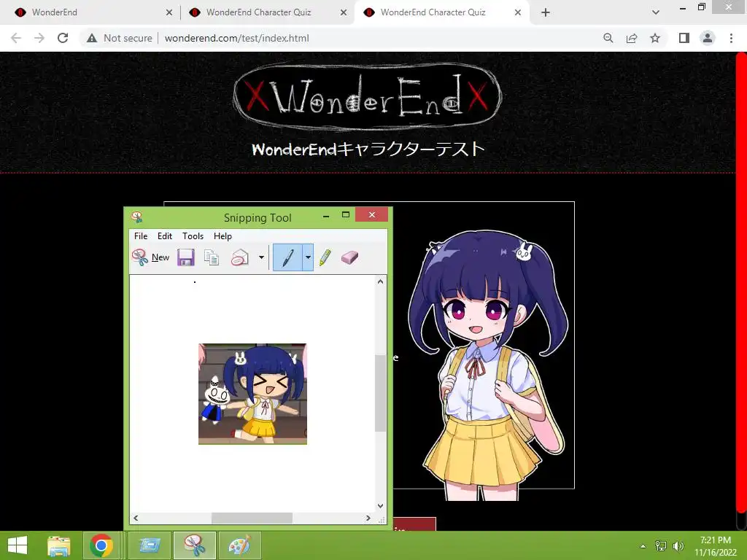The width and height of the screenshot is (747, 560).
Task: Open File Explorer from taskbar
Action: (59, 545)
